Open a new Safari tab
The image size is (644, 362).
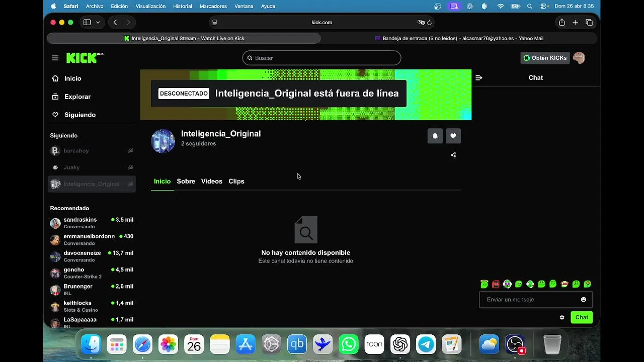575,23
